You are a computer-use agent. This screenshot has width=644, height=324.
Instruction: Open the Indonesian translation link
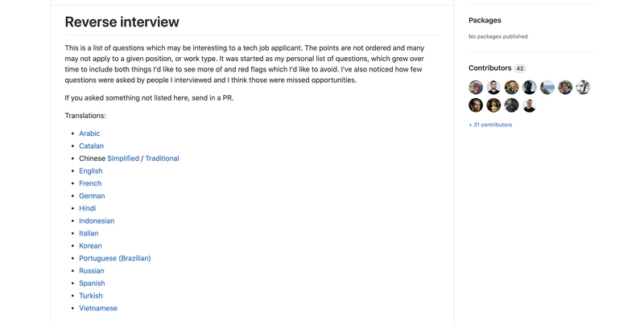pyautogui.click(x=97, y=220)
